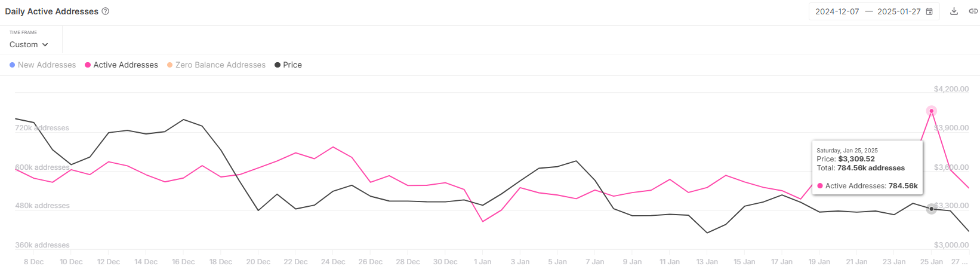
Task: Open the calendar date picker icon
Action: (x=929, y=11)
